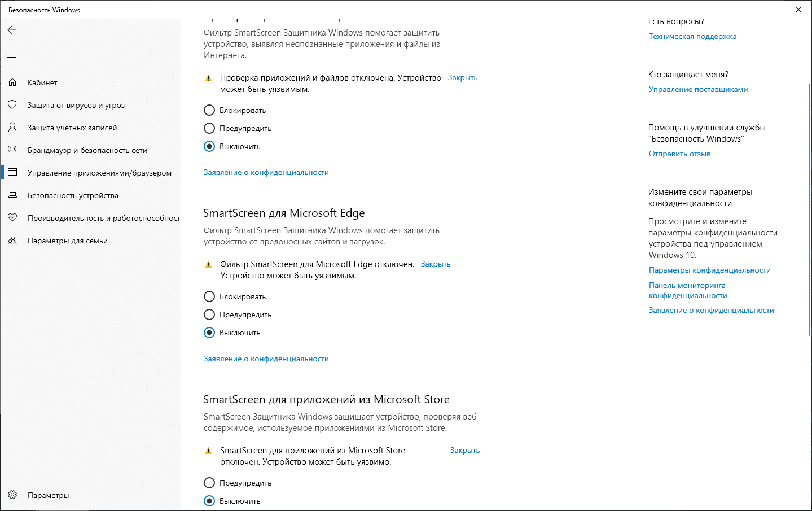Click Управление поставщиками link
The image size is (812, 511).
point(698,89)
